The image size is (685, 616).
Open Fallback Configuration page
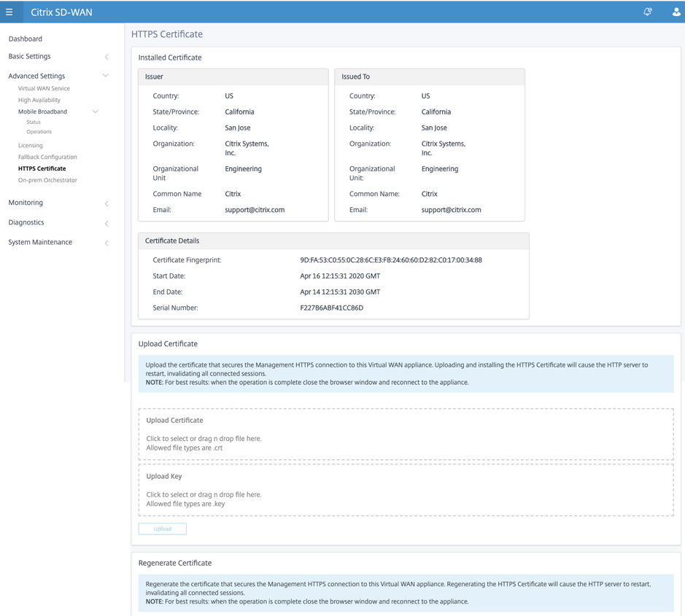click(x=47, y=157)
